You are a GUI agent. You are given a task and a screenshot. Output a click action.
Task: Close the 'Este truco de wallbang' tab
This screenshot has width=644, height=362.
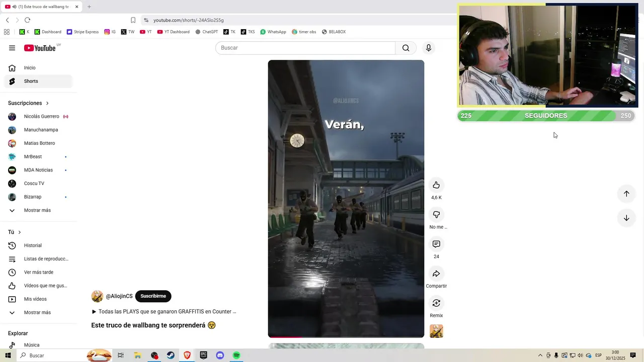tap(77, 7)
